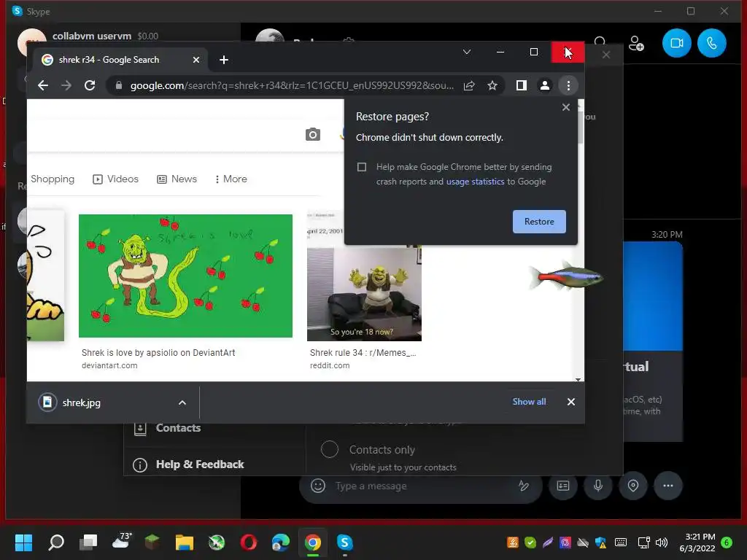Image resolution: width=747 pixels, height=560 pixels.
Task: Go forward in Chrome navigation
Action: (66, 86)
